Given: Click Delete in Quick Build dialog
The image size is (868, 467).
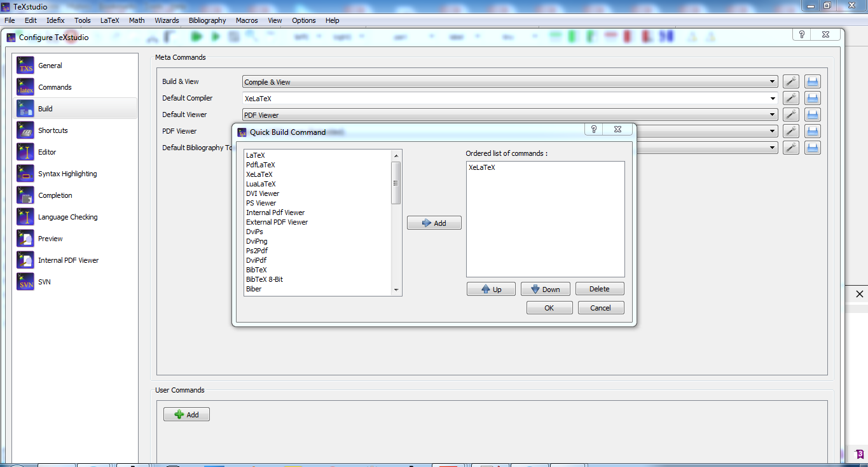Looking at the screenshot, I should tap(600, 289).
